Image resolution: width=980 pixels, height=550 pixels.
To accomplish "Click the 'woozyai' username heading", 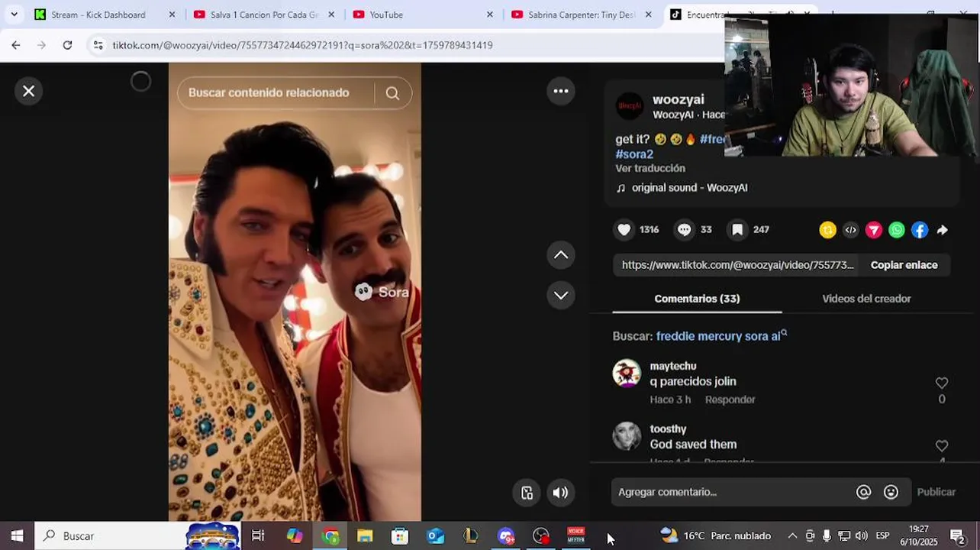I will click(679, 100).
